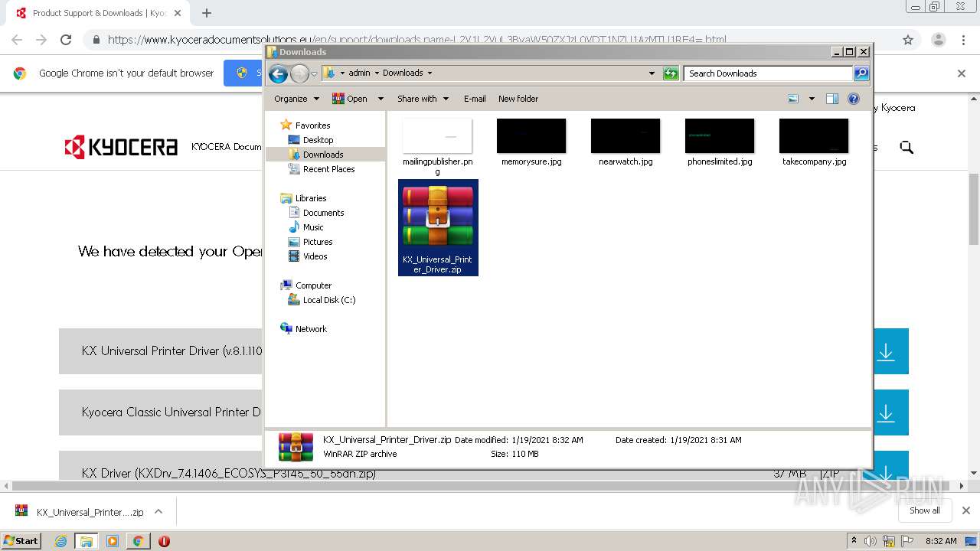Open the address bar history dropdown

652,73
